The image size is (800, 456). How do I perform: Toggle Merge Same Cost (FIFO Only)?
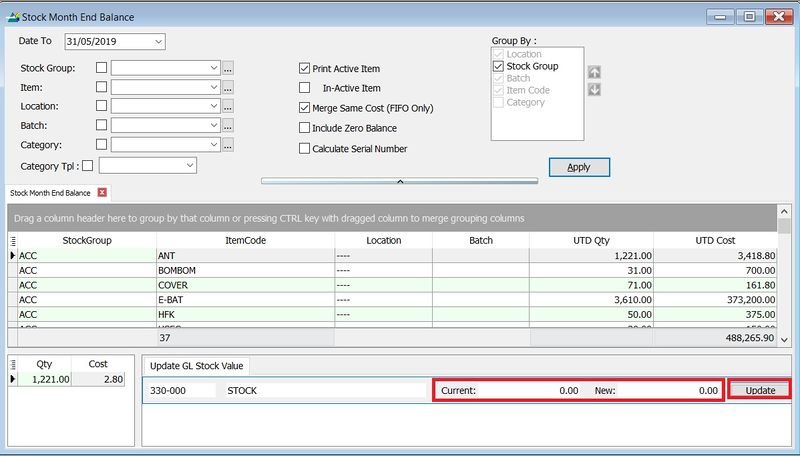tap(305, 108)
